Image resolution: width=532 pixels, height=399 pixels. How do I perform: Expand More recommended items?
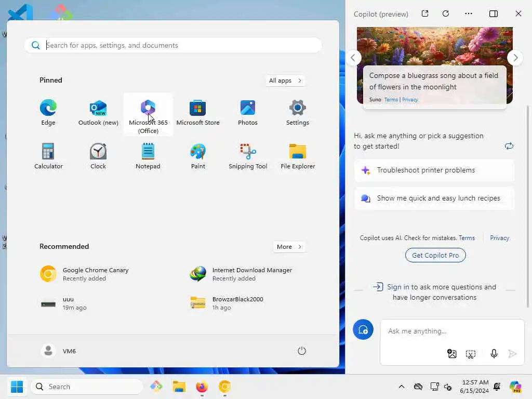coord(289,247)
